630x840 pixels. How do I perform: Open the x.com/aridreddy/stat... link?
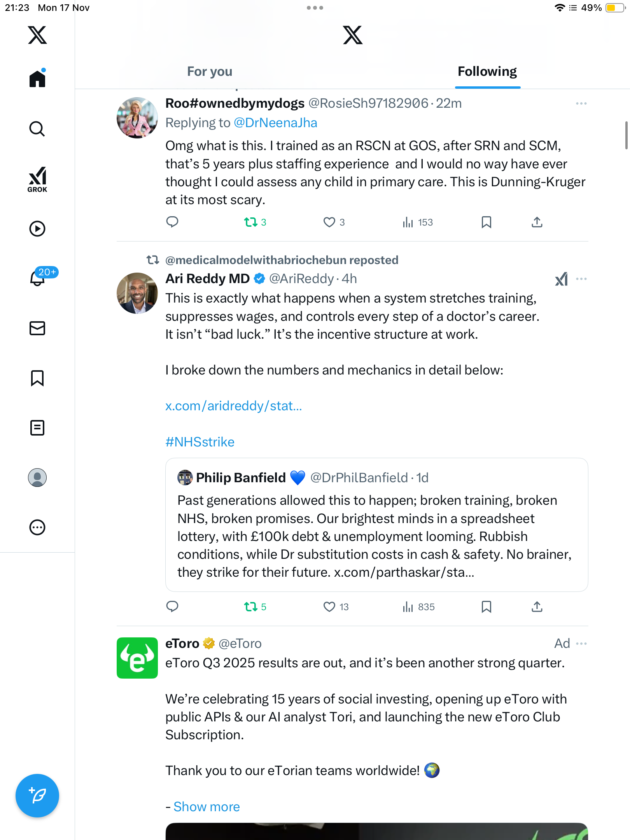click(x=233, y=406)
